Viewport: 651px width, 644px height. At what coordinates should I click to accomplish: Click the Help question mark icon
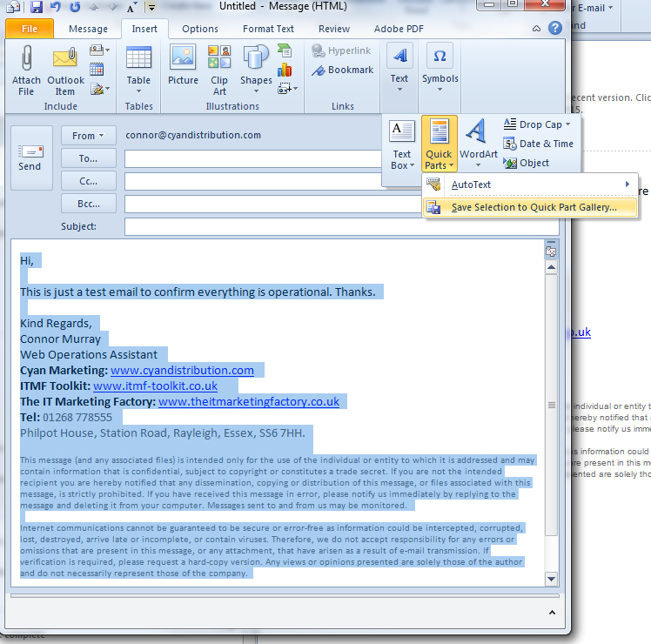tap(555, 27)
